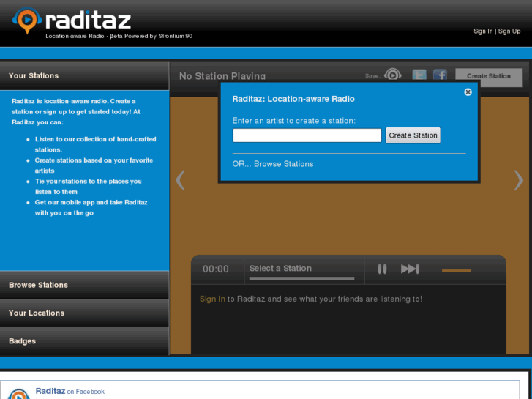532x399 pixels.
Task: Click the Raditaz: Location-aware Radio dialog heading
Action: (x=293, y=99)
